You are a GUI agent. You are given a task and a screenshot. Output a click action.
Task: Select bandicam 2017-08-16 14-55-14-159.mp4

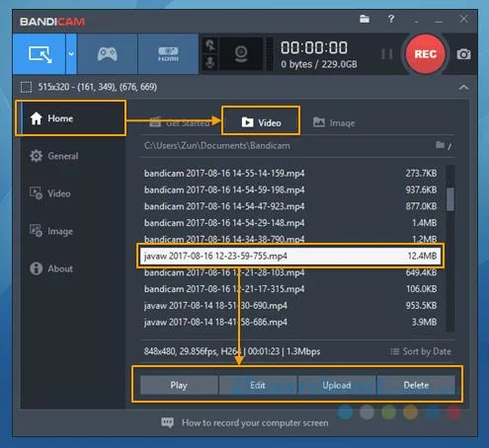pos(290,174)
